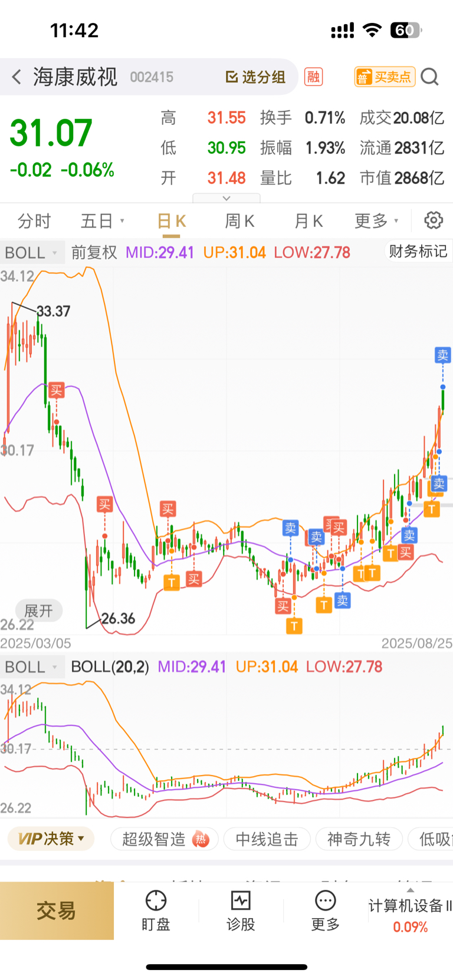The image size is (453, 980).
Task: Toggle 财务标记 financial markers
Action: coord(418,252)
